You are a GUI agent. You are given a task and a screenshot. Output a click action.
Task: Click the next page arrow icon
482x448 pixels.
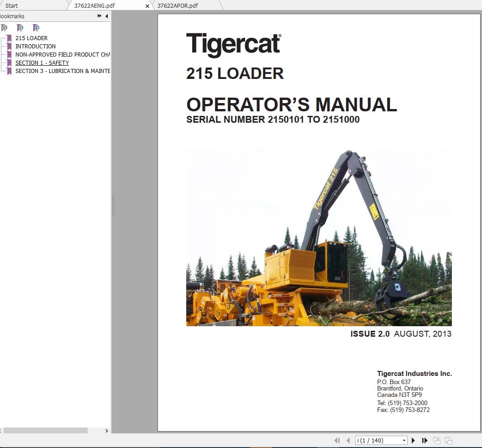click(x=413, y=440)
